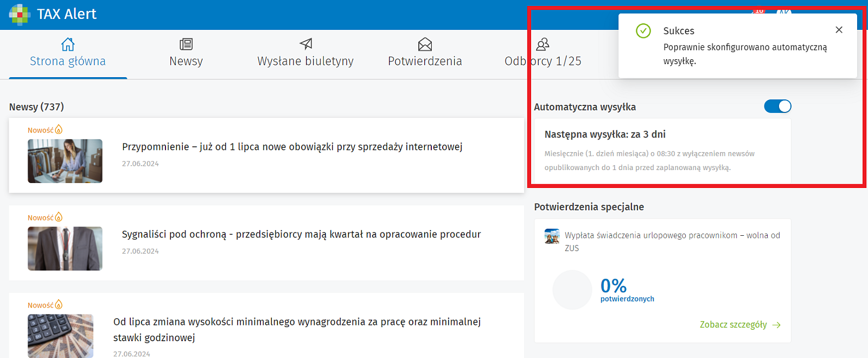
Task: Click the thumbnail of woman packing boxes
Action: [65, 161]
